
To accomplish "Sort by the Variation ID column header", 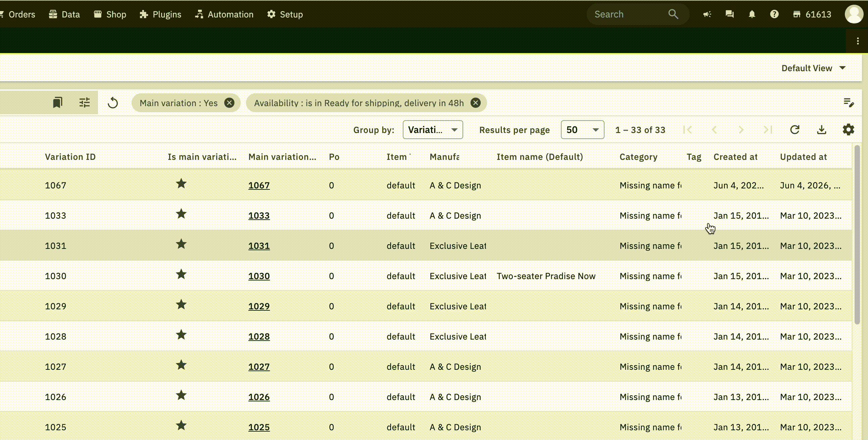I will tap(70, 157).
